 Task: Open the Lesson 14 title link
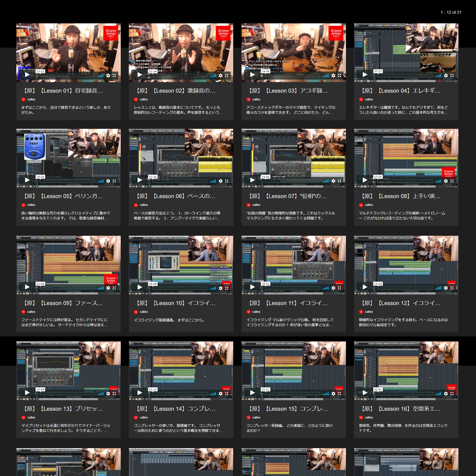[175, 409]
